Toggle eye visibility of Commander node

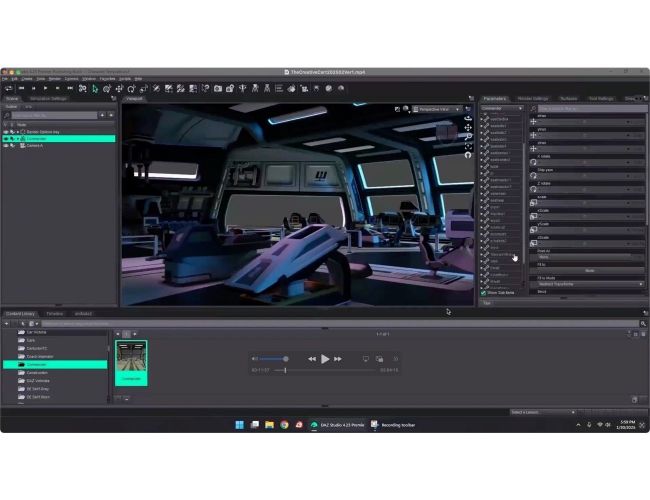coord(5,139)
